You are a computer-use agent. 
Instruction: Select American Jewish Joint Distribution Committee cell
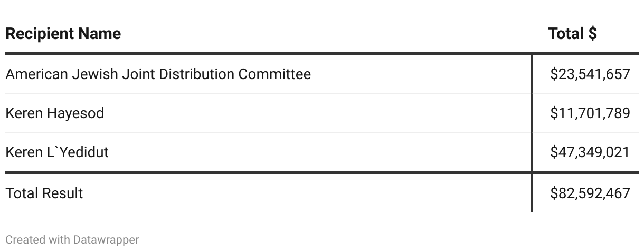click(158, 74)
